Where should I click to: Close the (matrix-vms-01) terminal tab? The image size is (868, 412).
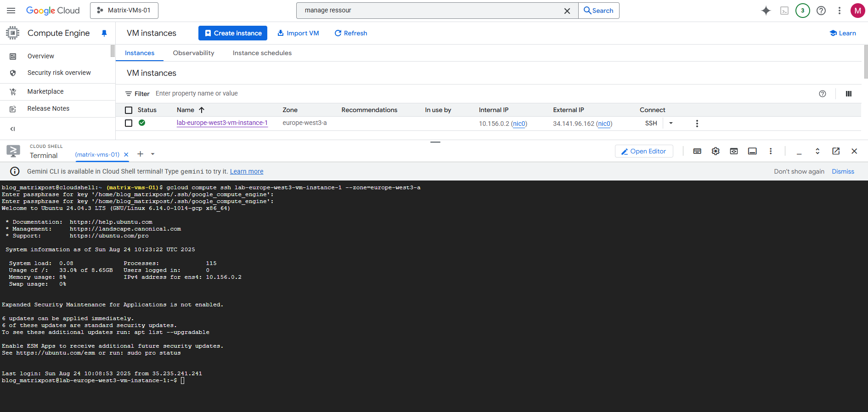(x=126, y=155)
